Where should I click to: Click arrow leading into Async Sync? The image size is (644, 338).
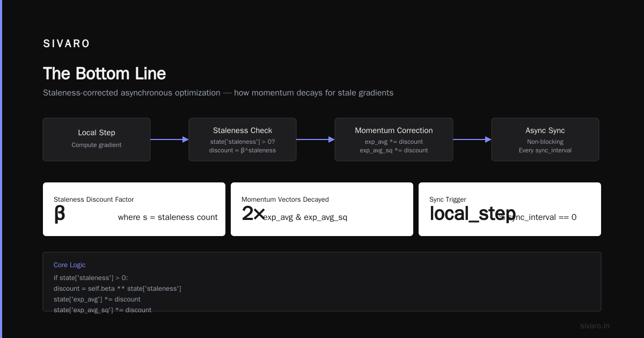click(472, 139)
